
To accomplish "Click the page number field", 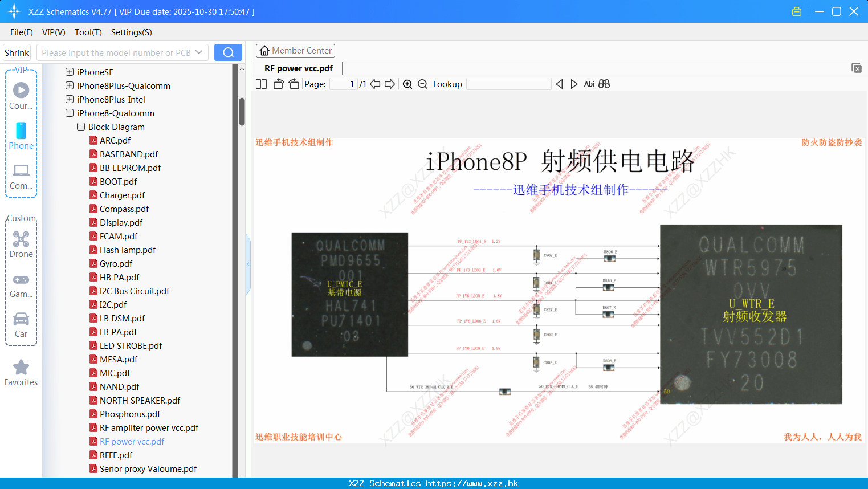I will pos(344,84).
